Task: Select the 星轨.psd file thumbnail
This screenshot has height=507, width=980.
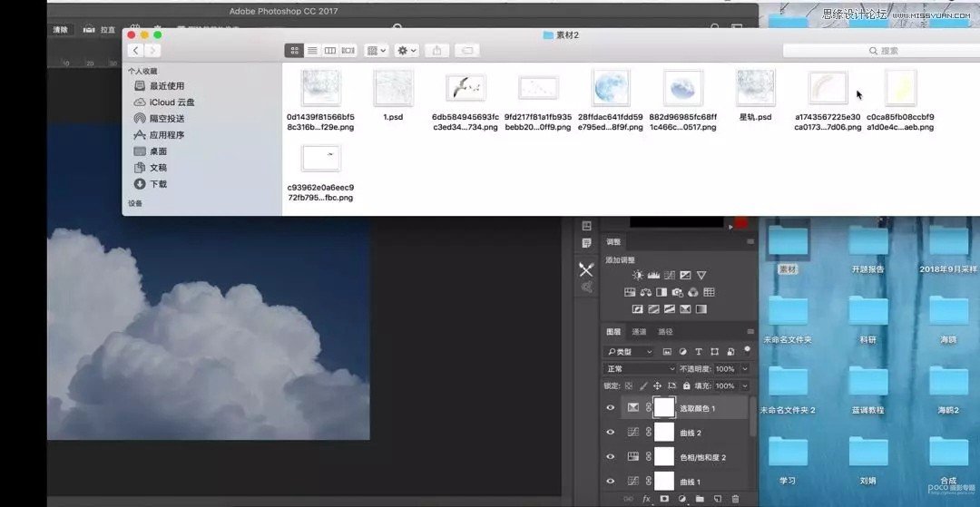Action: point(755,87)
